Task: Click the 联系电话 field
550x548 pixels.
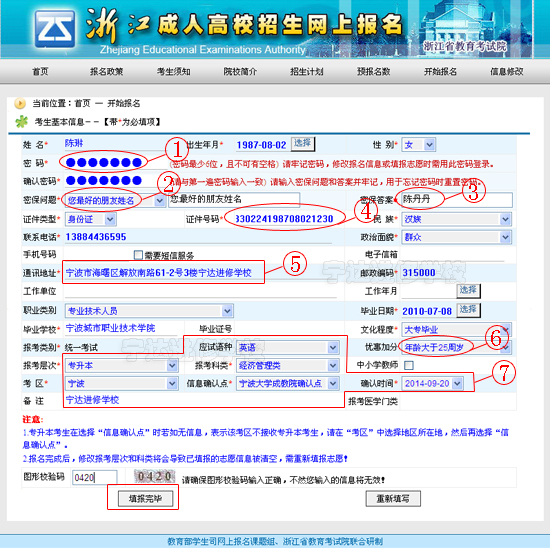Action: [x=198, y=237]
